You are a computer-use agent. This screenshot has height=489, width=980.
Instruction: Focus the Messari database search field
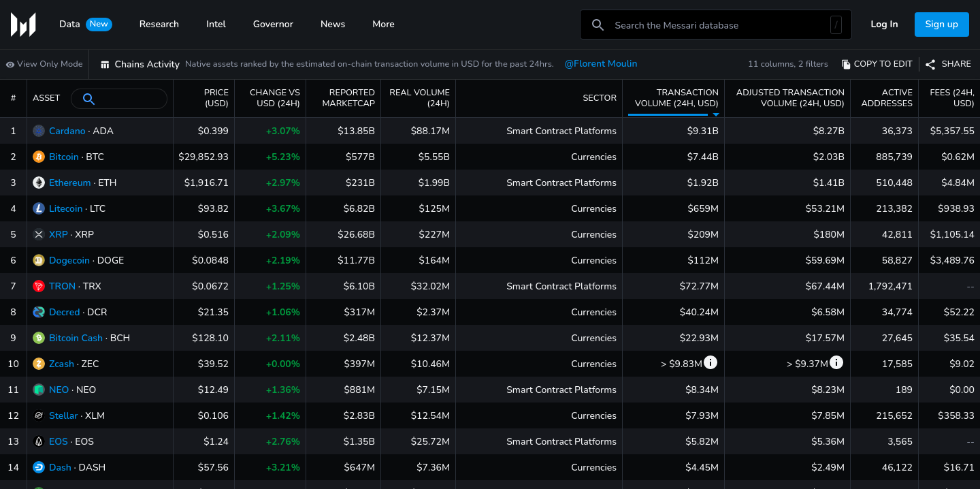(715, 25)
